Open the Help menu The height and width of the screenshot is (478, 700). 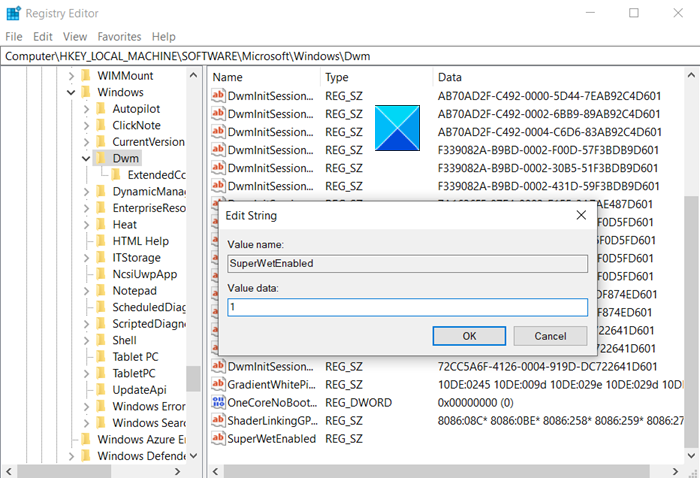[163, 37]
